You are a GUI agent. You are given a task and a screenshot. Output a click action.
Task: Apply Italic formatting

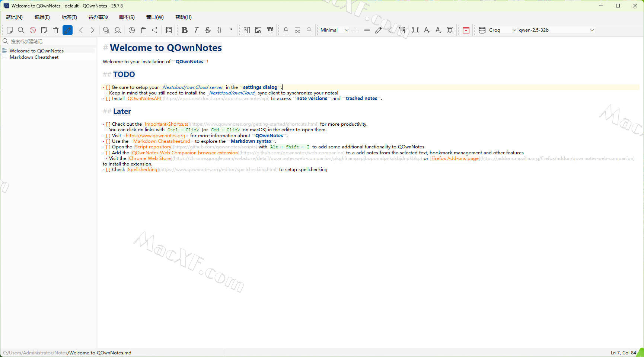(196, 30)
